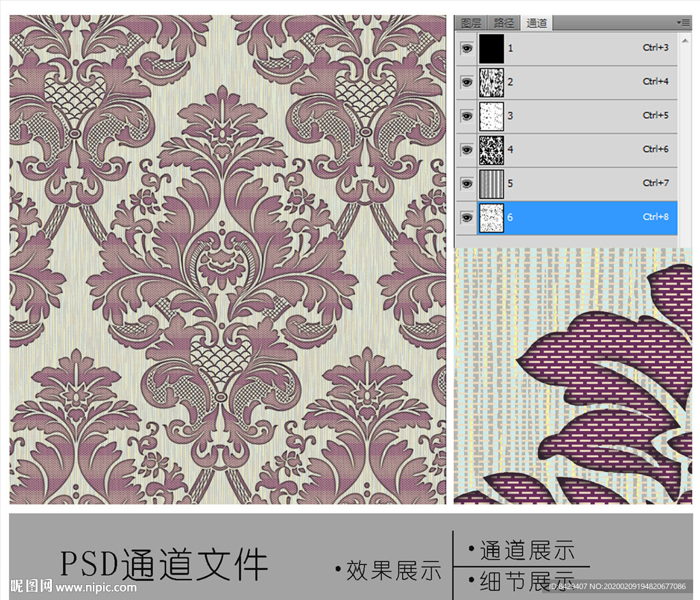Toggle visibility of channel 6
Image resolution: width=700 pixels, height=600 pixels.
[467, 218]
